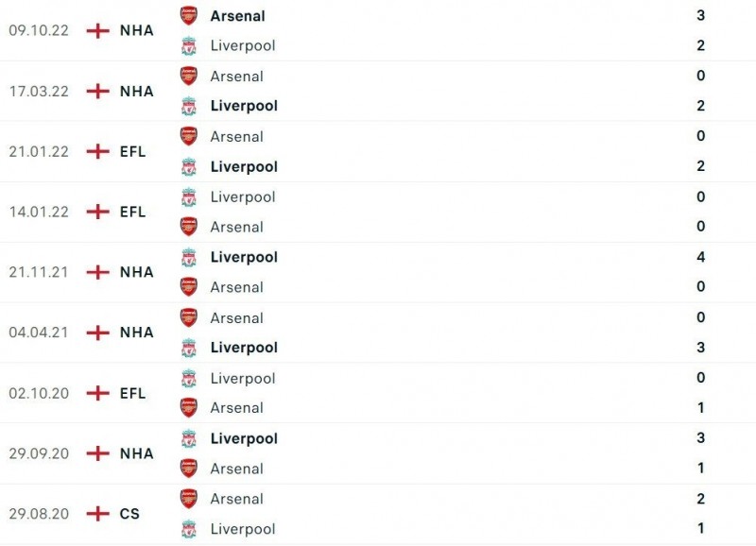Select the EFL label for 14.01.22
The image size is (756, 546).
[133, 212]
